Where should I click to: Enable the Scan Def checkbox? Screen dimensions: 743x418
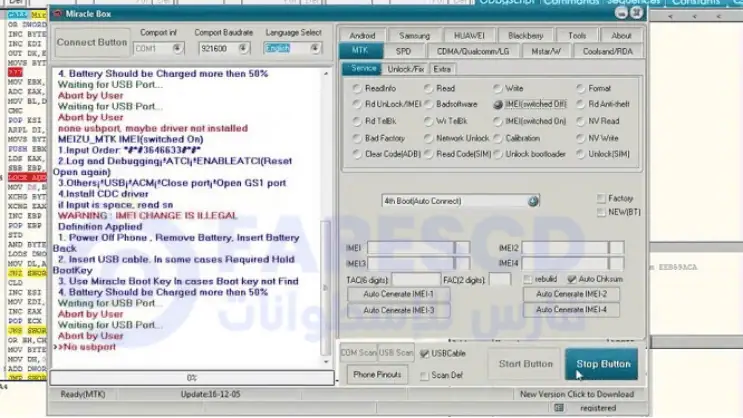424,375
